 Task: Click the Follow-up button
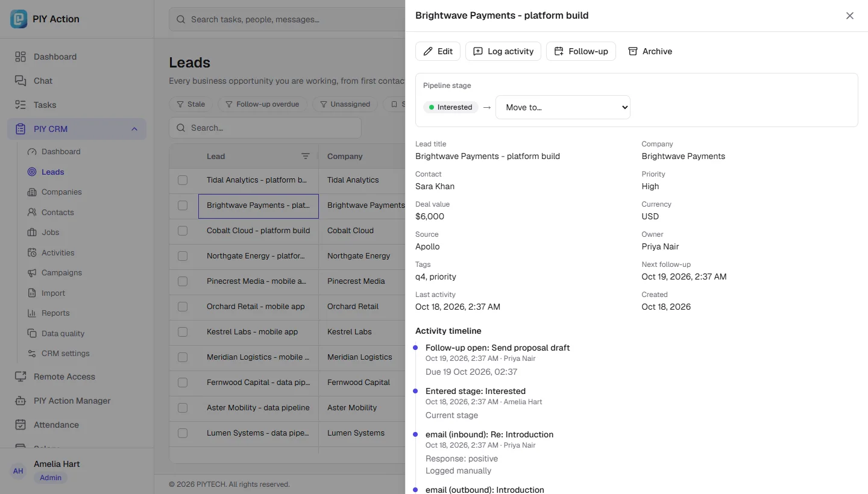581,51
